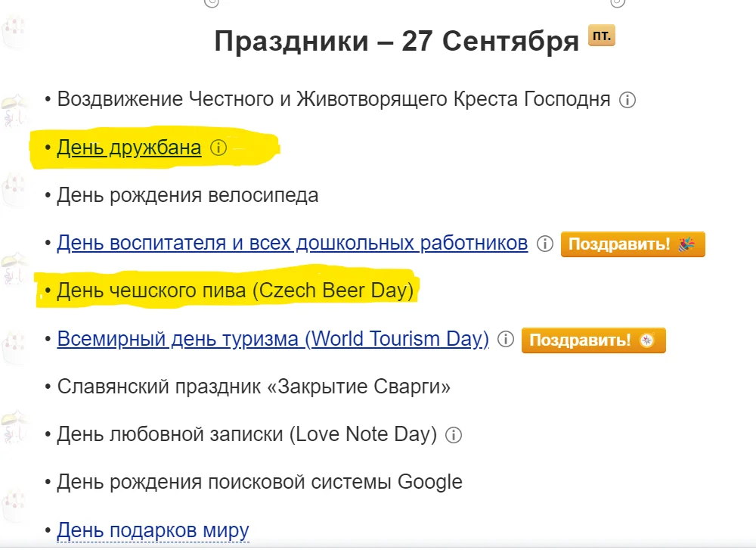Open info for «Всемирный день туризма»
The image size is (756, 550).
pyautogui.click(x=507, y=339)
